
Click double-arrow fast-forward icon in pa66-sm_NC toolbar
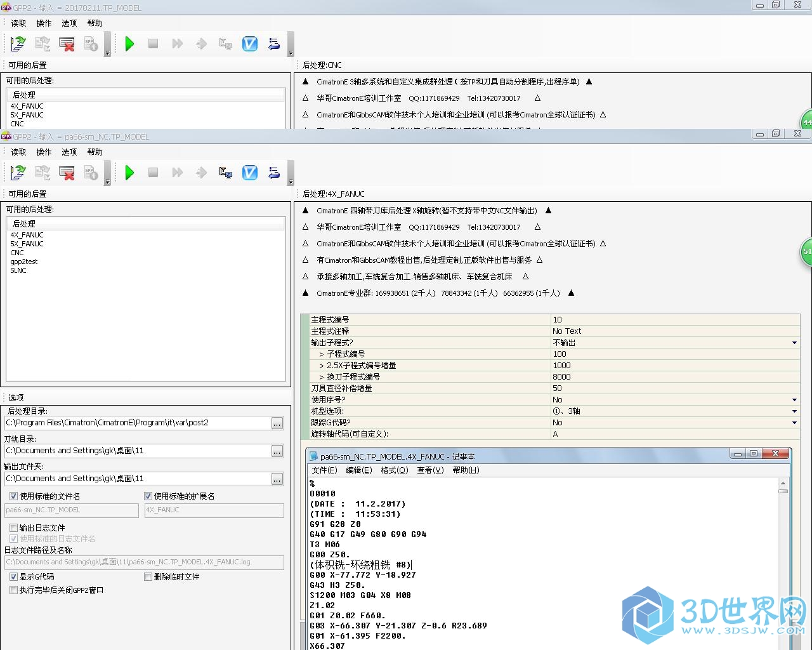(x=177, y=173)
